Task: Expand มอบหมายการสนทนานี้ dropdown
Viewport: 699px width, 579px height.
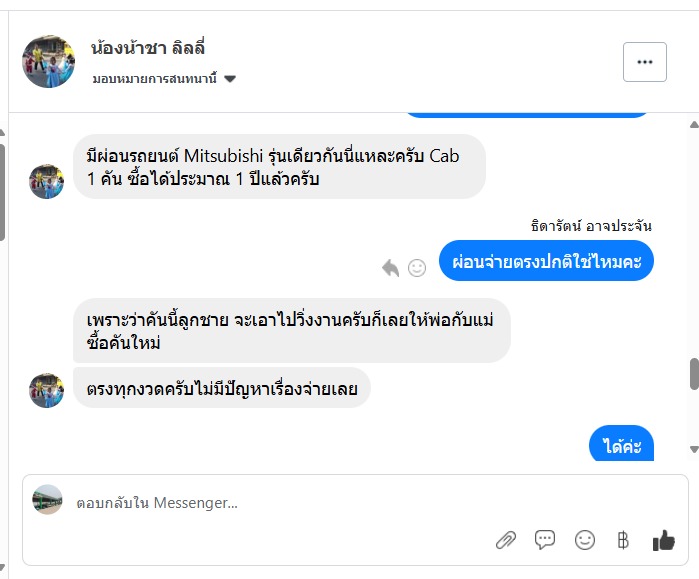Action: point(230,79)
